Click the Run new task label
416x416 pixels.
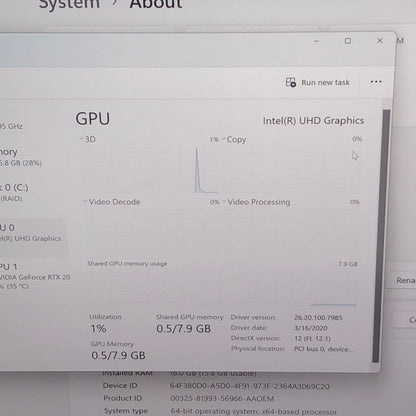click(325, 82)
